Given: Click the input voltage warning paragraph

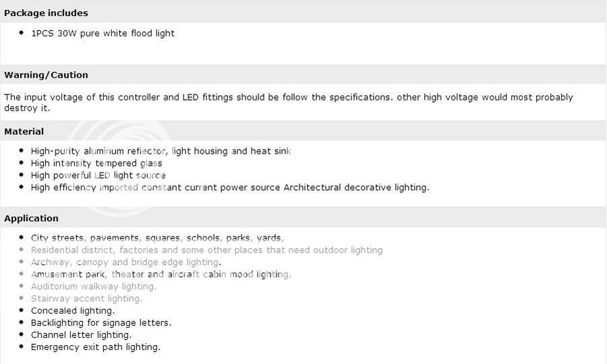Looking at the screenshot, I should pyautogui.click(x=288, y=102).
